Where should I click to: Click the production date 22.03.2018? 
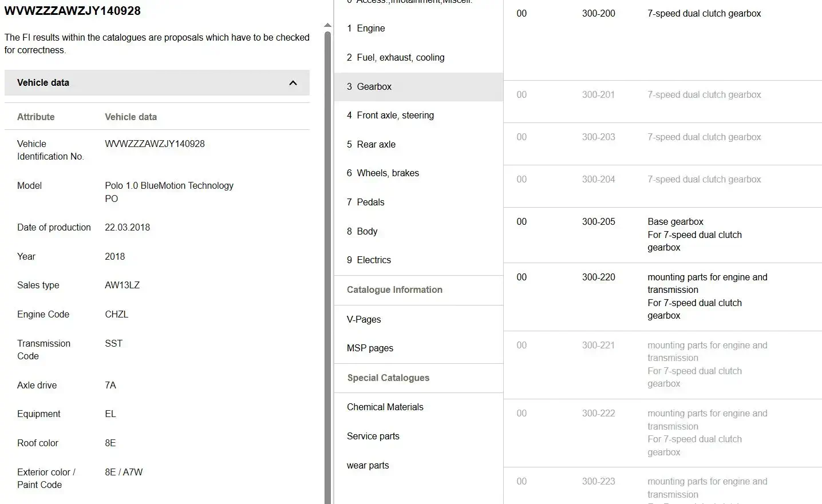tap(127, 228)
